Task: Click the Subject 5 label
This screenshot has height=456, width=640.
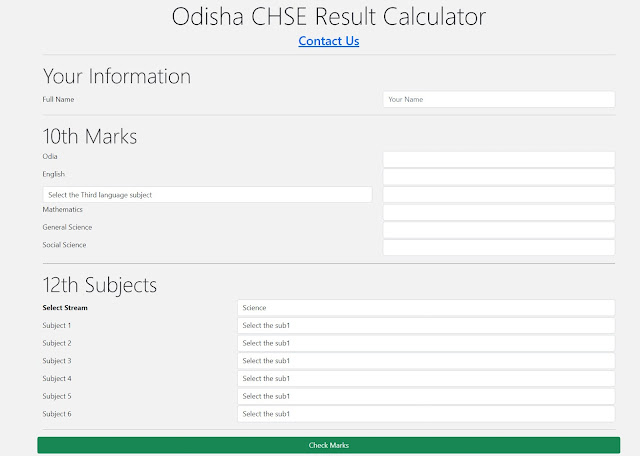Action: click(57, 396)
